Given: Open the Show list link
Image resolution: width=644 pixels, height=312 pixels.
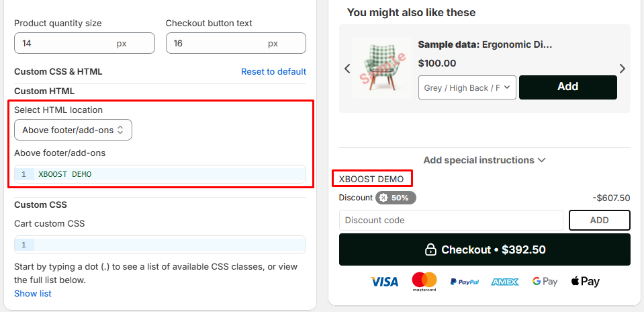Looking at the screenshot, I should point(33,293).
